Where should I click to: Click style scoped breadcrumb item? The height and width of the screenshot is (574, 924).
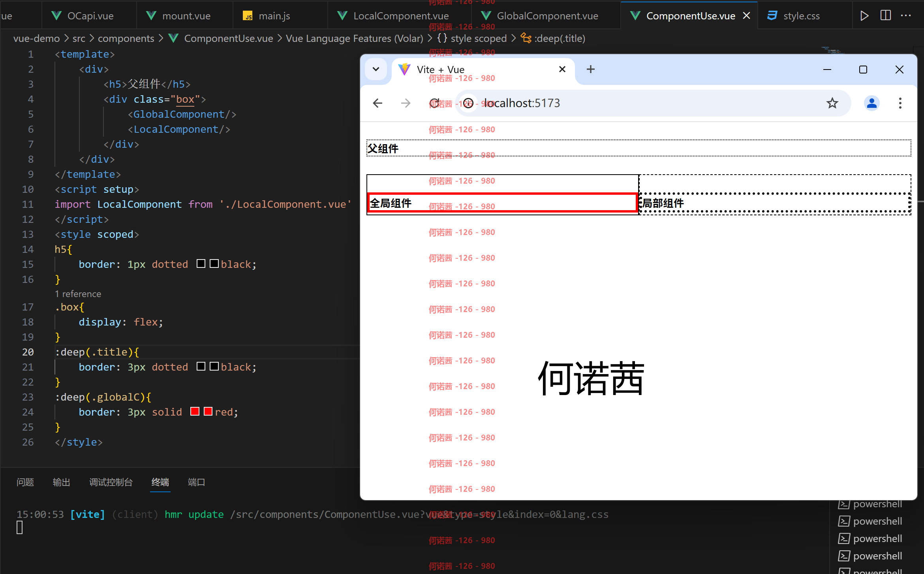click(479, 38)
